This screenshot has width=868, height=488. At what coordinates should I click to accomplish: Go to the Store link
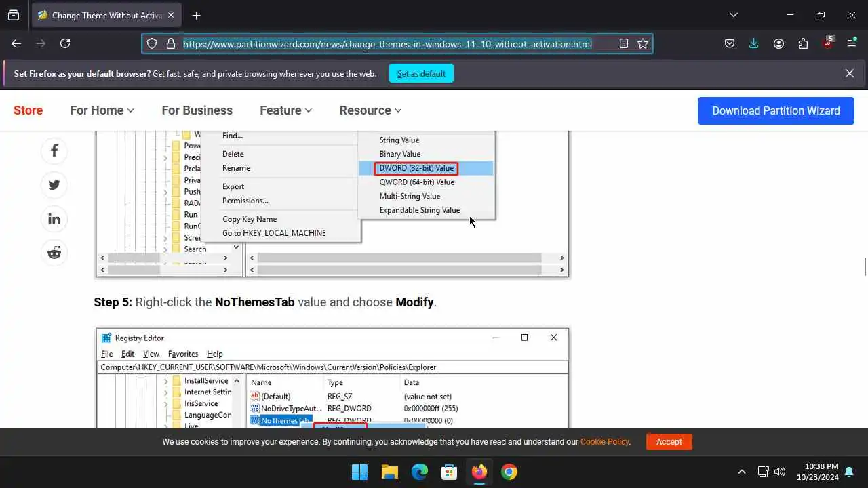[28, 110]
